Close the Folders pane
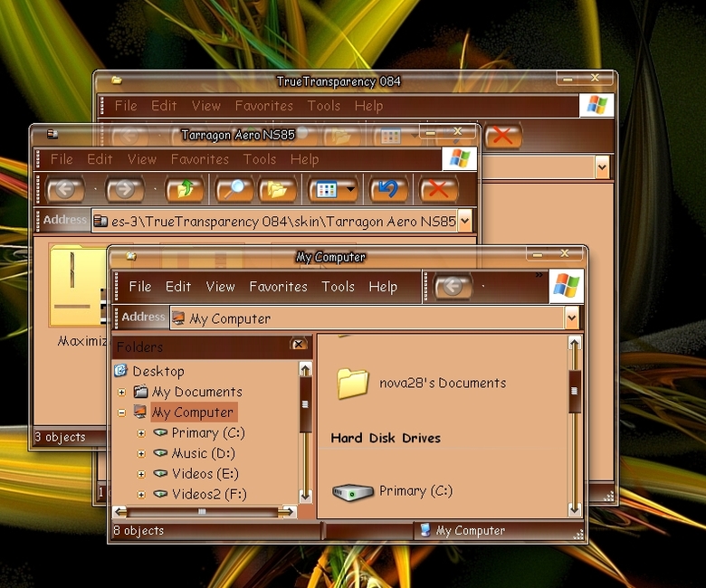Viewport: 706px width, 588px height. pyautogui.click(x=298, y=344)
